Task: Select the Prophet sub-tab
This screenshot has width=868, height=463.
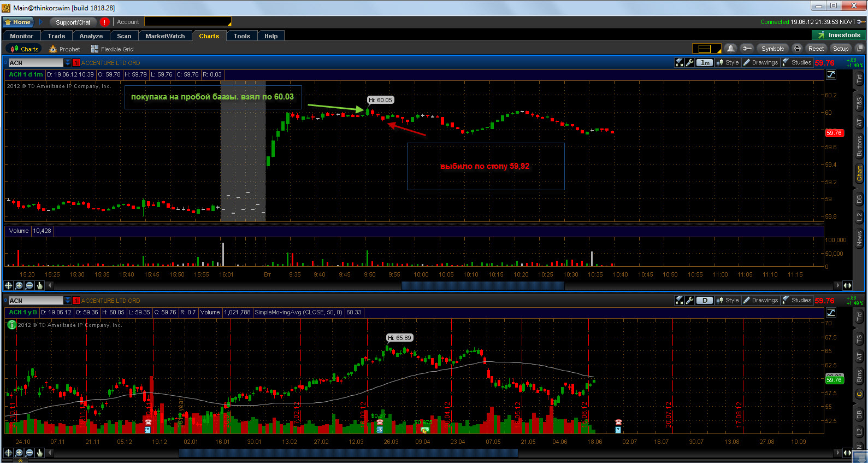Action: click(x=64, y=49)
